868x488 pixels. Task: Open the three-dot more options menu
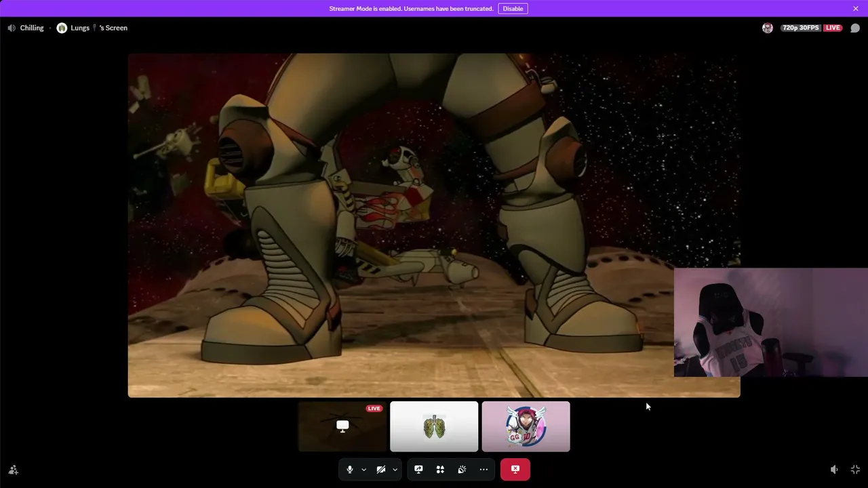(484, 469)
